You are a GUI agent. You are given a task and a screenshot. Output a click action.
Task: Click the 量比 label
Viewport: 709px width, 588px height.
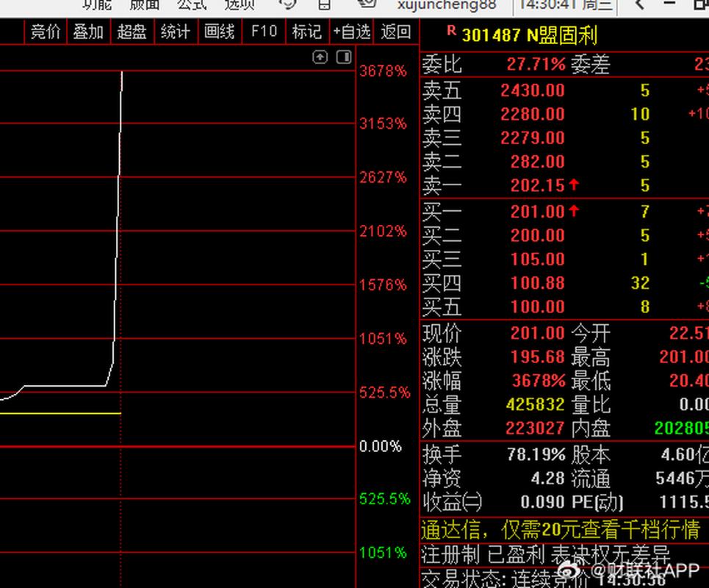(x=591, y=404)
